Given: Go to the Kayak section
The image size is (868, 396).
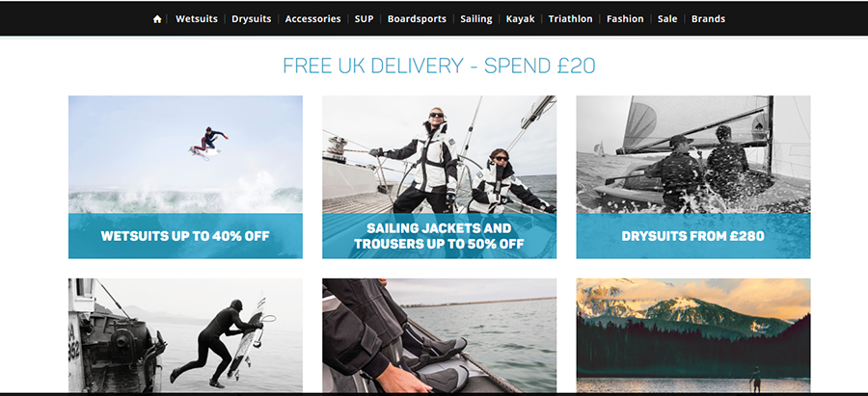Looking at the screenshot, I should tap(521, 19).
